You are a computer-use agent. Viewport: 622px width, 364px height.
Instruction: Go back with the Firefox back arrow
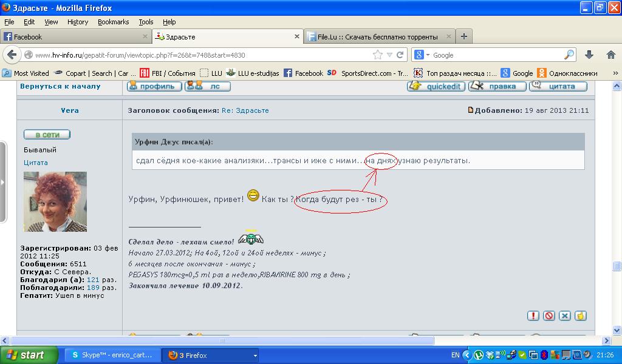12,55
